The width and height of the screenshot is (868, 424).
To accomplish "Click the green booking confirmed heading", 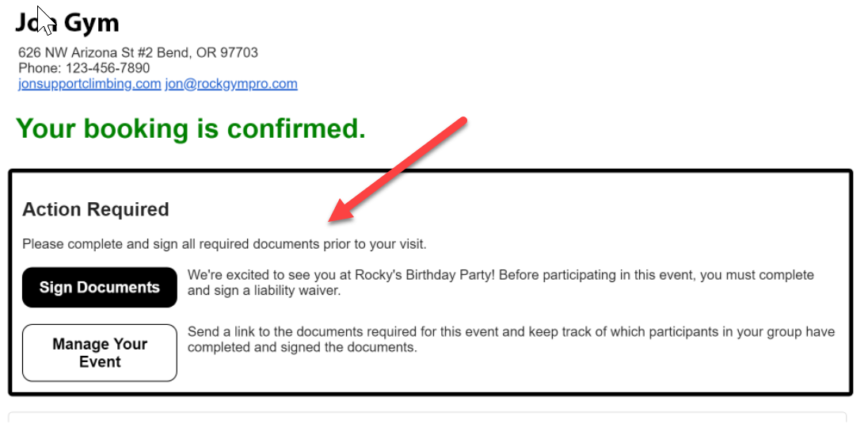I will point(191,128).
